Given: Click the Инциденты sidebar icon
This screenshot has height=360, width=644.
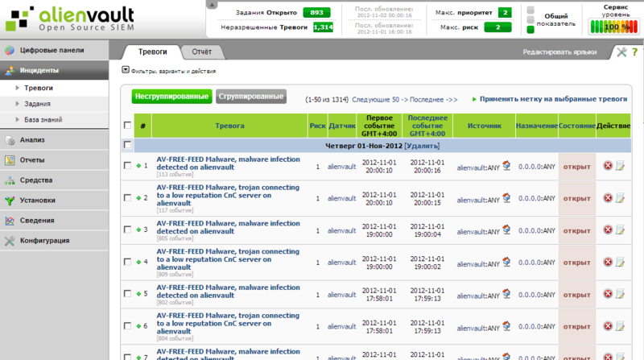Looking at the screenshot, I should pyautogui.click(x=10, y=70).
